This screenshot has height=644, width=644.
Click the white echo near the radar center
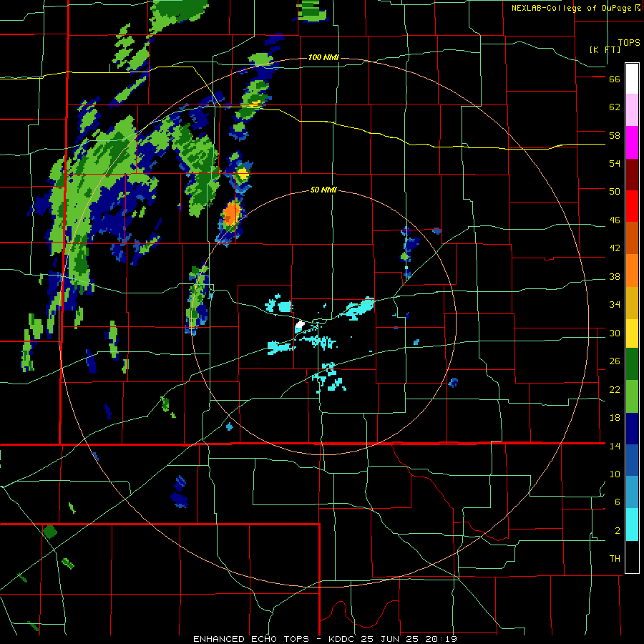pyautogui.click(x=300, y=326)
